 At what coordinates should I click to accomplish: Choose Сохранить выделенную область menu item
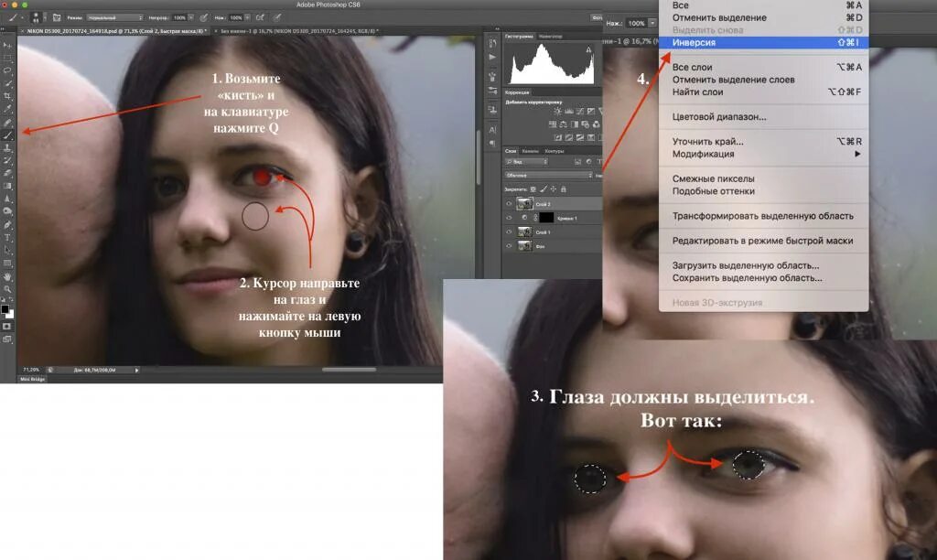click(x=764, y=278)
